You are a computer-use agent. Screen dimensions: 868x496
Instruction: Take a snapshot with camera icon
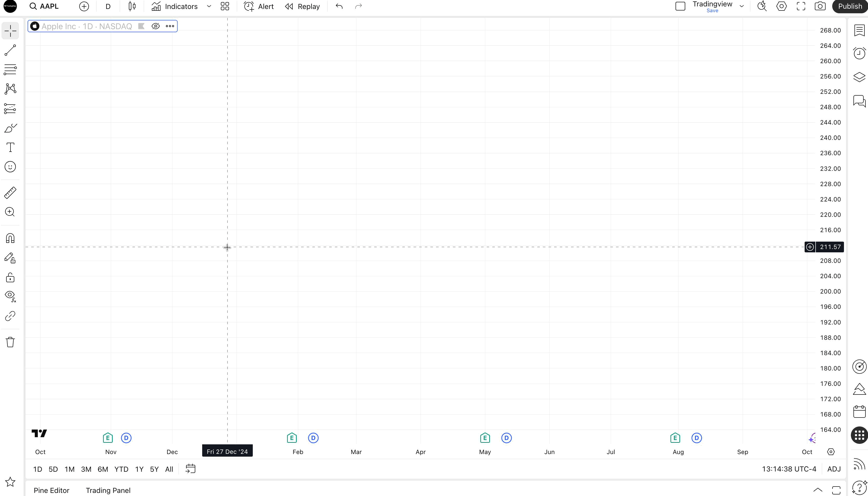tap(820, 6)
